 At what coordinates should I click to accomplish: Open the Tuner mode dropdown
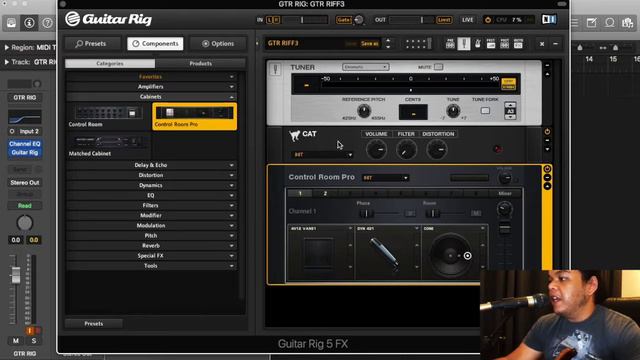click(x=365, y=67)
